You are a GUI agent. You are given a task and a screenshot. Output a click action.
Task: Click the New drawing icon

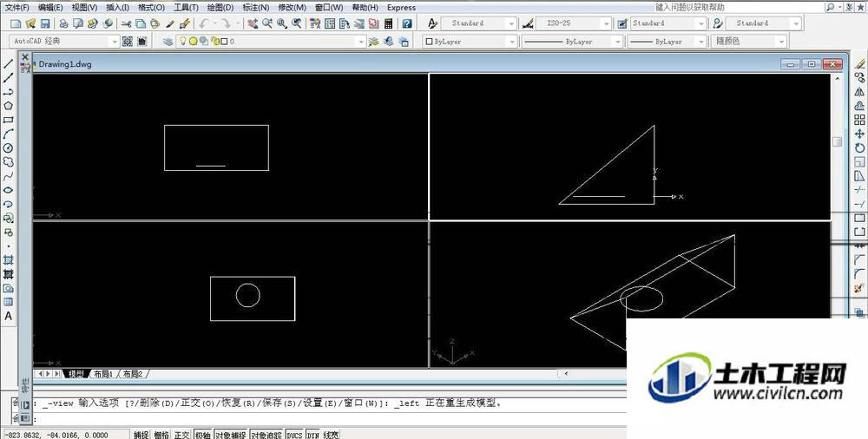click(16, 23)
